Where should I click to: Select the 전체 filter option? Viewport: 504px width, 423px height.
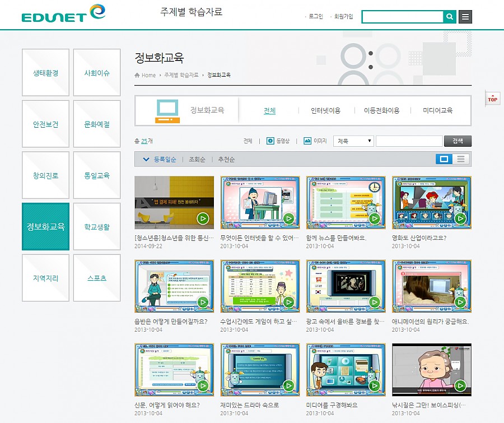pyautogui.click(x=248, y=141)
